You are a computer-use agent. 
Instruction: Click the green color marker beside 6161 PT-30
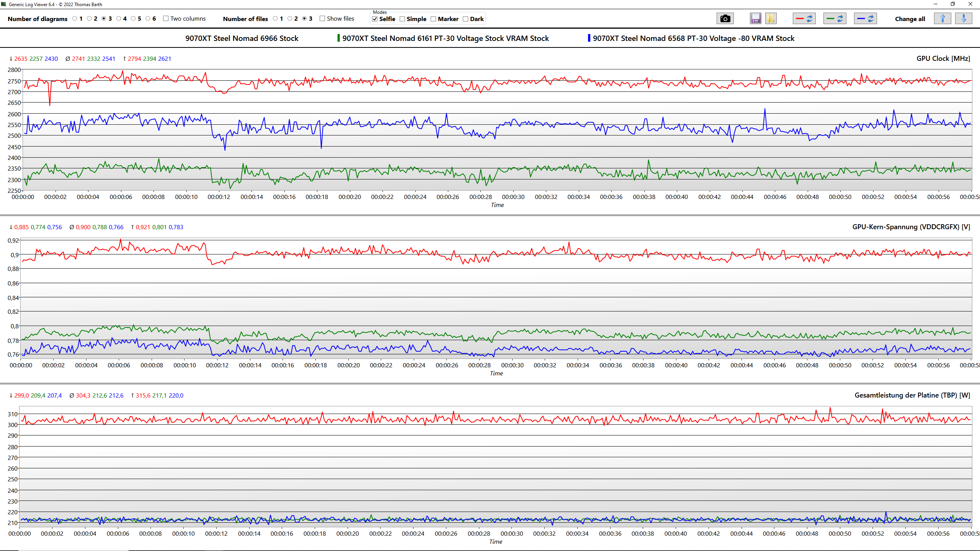click(x=338, y=38)
